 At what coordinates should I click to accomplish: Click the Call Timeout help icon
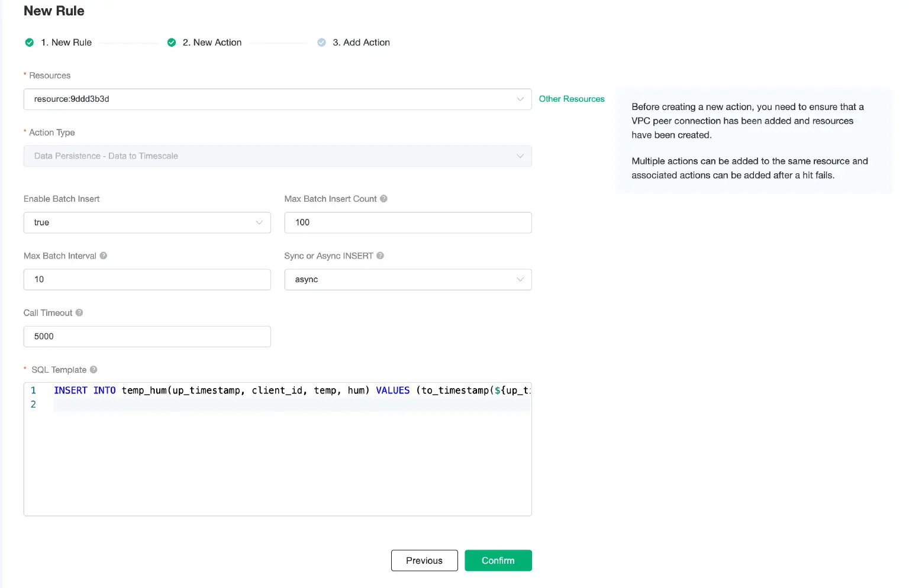[79, 312]
